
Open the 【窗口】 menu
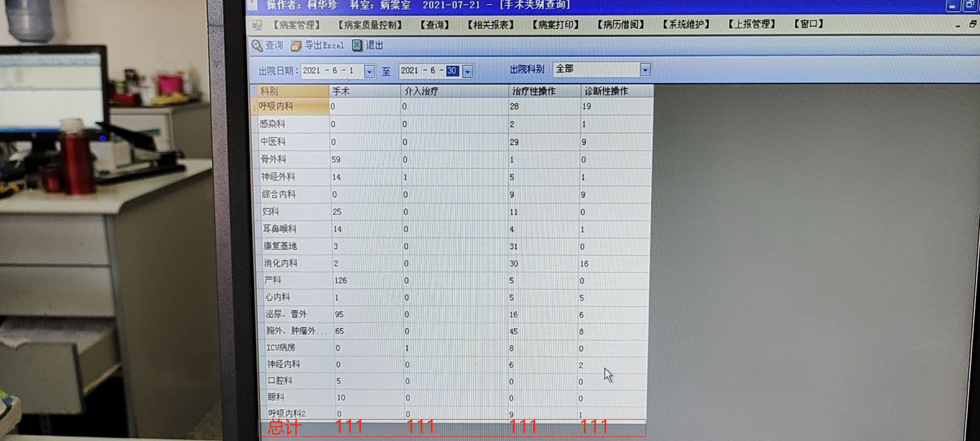[808, 24]
